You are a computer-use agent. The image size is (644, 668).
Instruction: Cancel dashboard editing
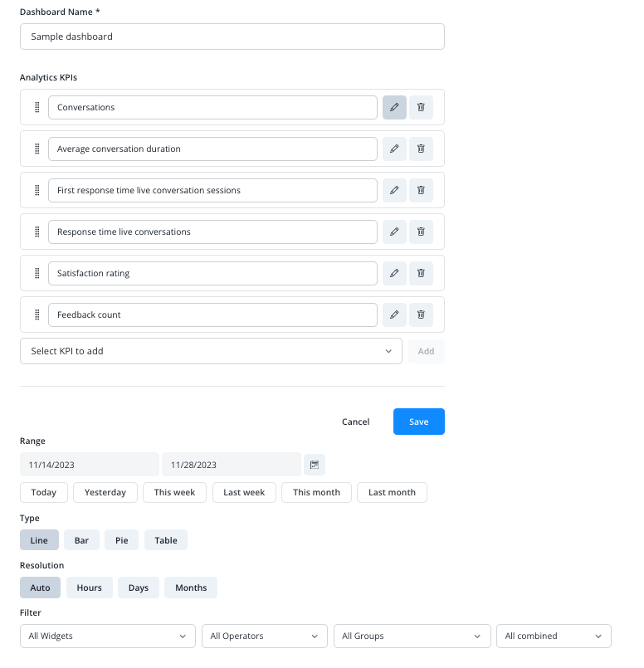pyautogui.click(x=356, y=422)
